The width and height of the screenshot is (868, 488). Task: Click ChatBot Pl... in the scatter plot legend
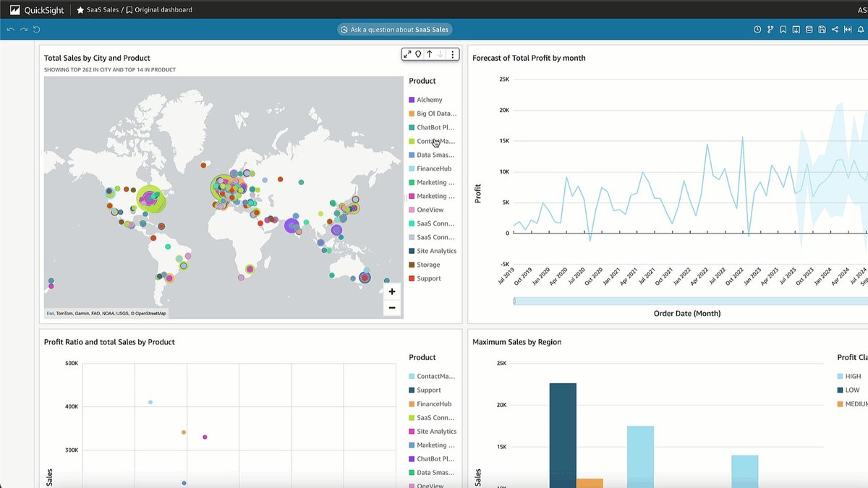pos(433,458)
